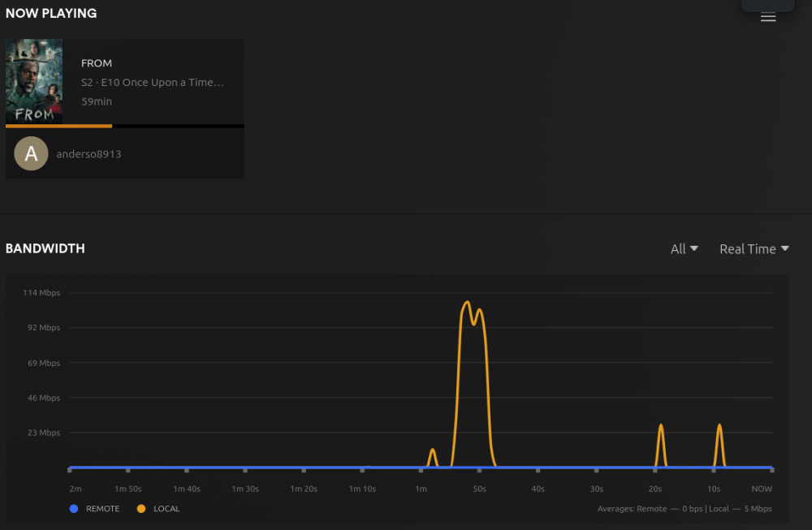Click the small orange peak near 1m
This screenshot has height=530, width=812.
point(433,450)
